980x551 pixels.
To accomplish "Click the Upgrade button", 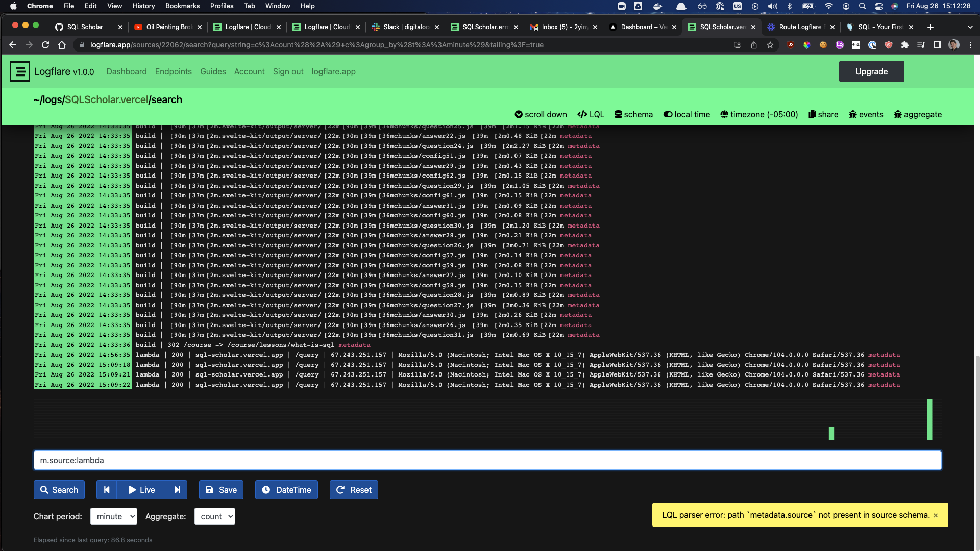I will pyautogui.click(x=871, y=71).
